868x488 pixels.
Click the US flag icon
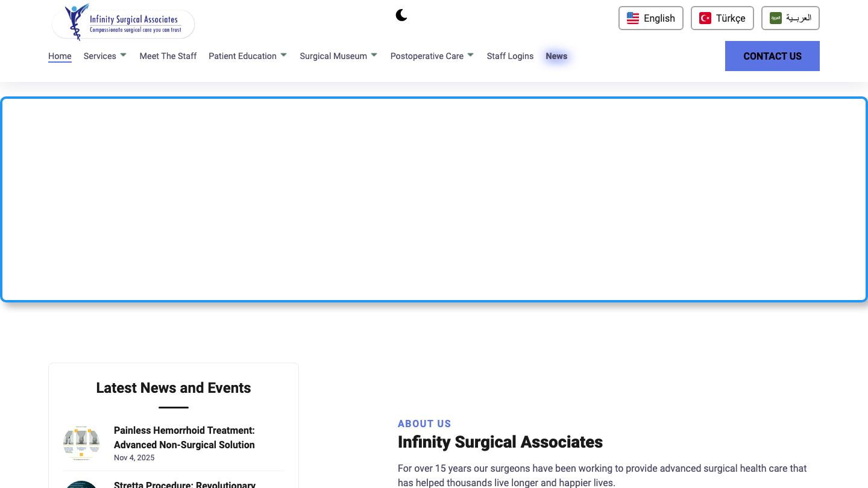click(632, 18)
